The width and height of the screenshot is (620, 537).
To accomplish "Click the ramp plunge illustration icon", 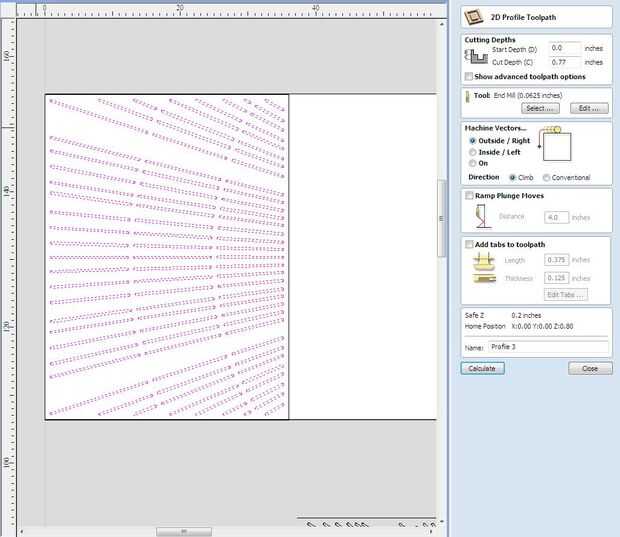I will (x=483, y=216).
